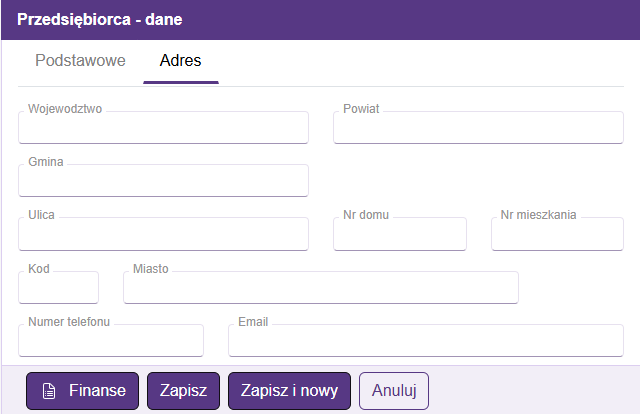Click the Zapisz i nowy button
The width and height of the screenshot is (640, 414).
point(289,391)
